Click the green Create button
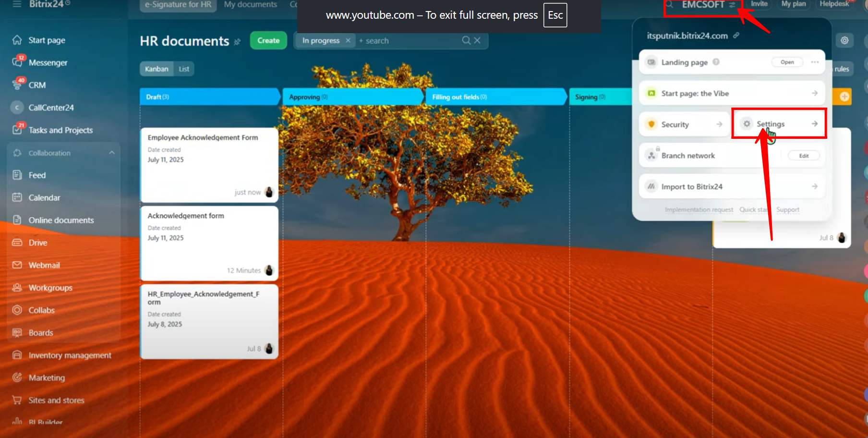The width and height of the screenshot is (868, 438). tap(268, 40)
